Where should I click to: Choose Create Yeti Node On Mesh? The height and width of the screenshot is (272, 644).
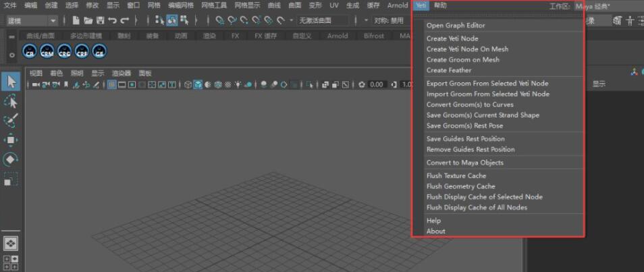pyautogui.click(x=467, y=49)
